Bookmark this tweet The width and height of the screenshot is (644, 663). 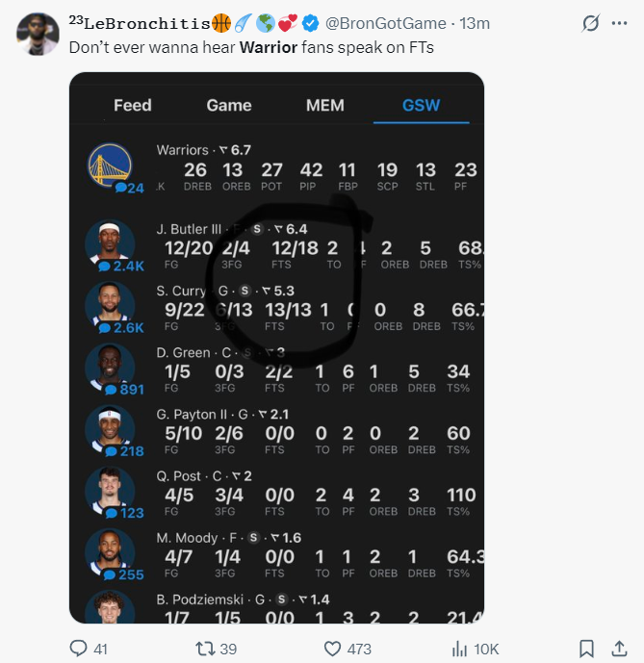[x=586, y=649]
